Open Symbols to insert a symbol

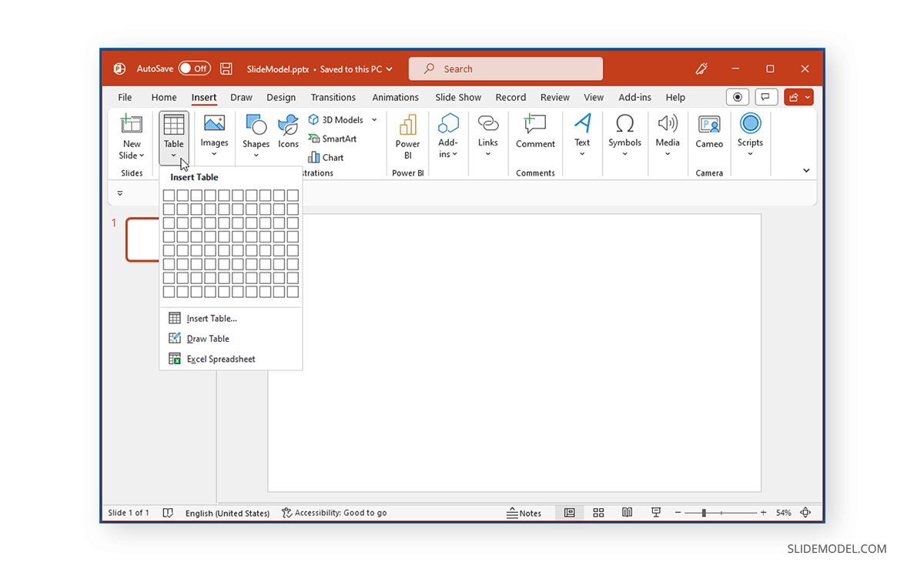[x=624, y=136]
